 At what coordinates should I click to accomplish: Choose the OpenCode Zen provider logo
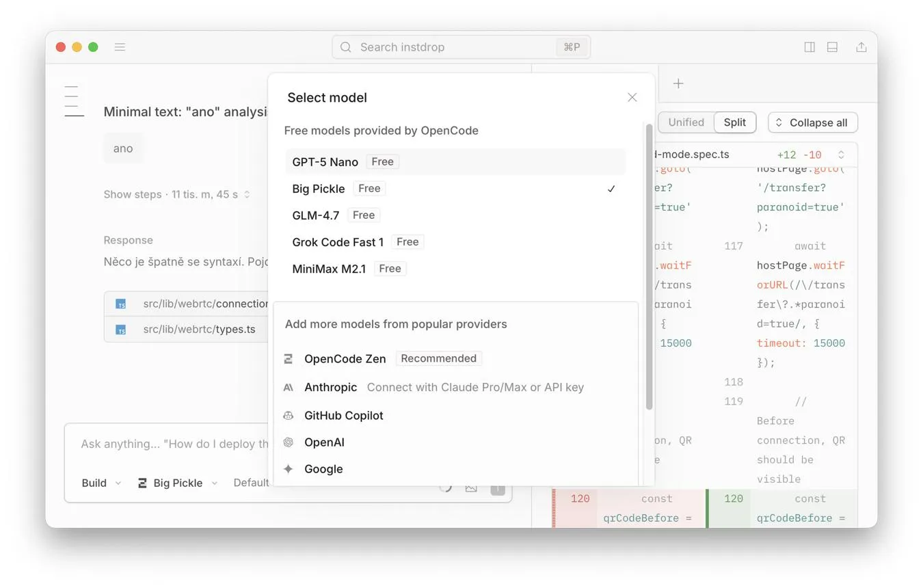(x=289, y=359)
